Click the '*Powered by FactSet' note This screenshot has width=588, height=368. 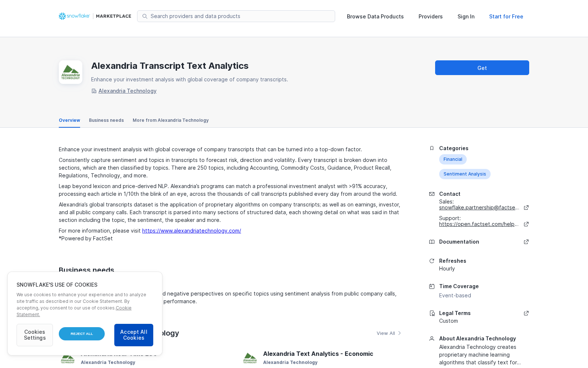(x=86, y=238)
